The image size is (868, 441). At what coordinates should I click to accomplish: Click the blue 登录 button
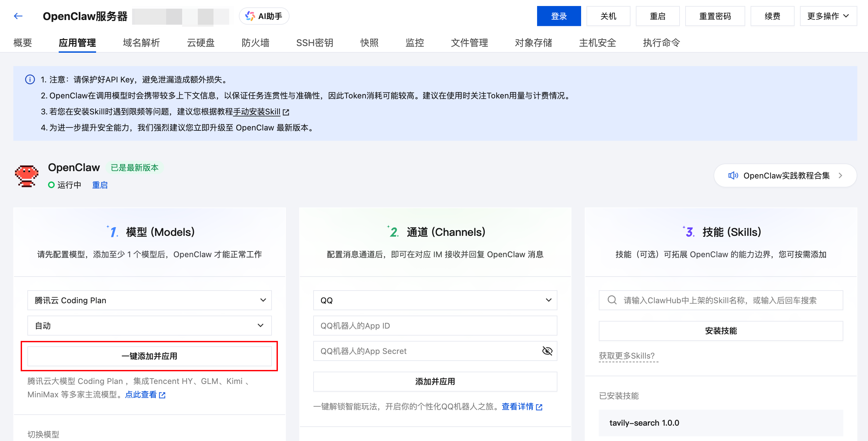(558, 16)
